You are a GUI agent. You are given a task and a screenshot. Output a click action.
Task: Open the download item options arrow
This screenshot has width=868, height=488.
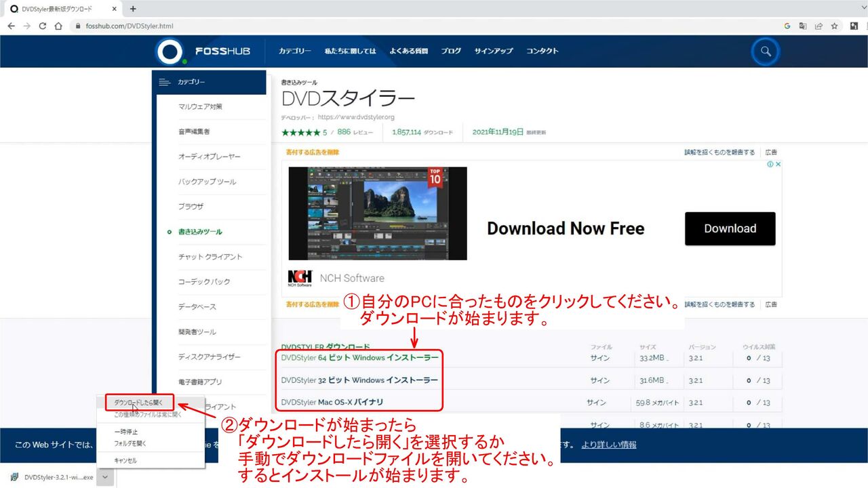coord(104,477)
